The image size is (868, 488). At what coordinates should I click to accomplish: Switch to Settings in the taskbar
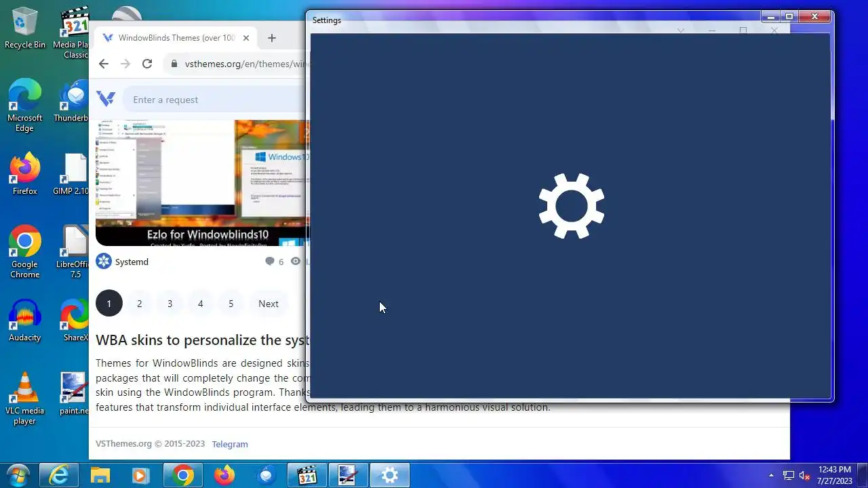pyautogui.click(x=390, y=476)
